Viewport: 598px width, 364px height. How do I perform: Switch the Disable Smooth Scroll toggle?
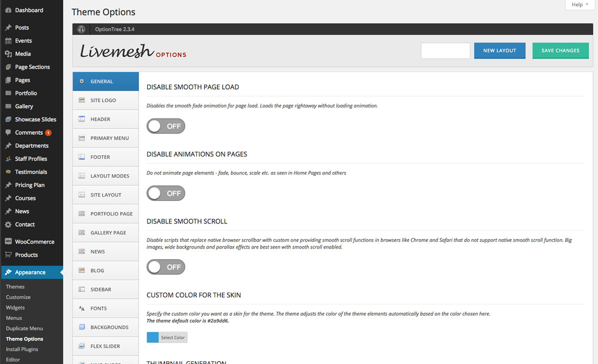click(166, 267)
